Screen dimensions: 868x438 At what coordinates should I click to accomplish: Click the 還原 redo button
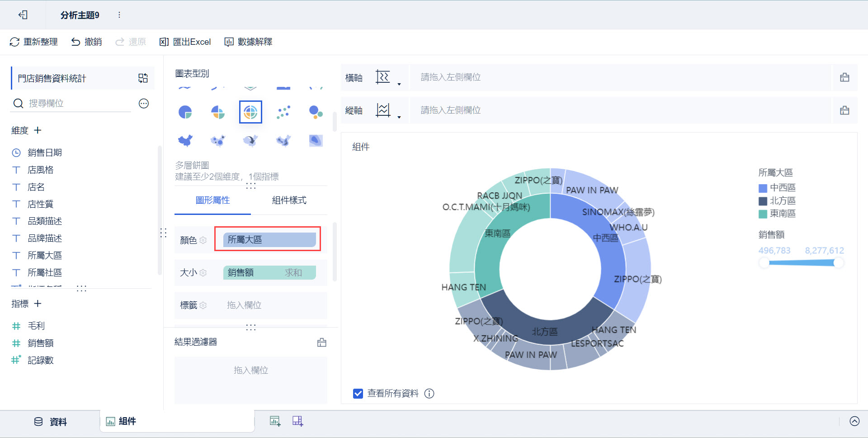(x=131, y=42)
